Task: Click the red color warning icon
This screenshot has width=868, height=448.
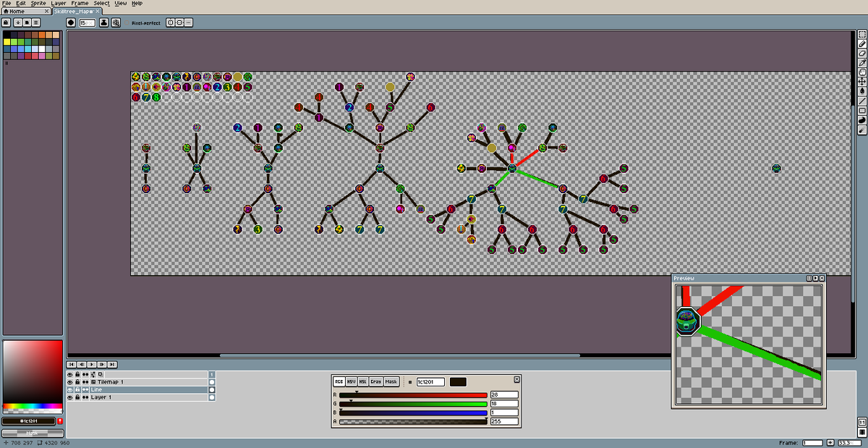Action: coord(60,420)
